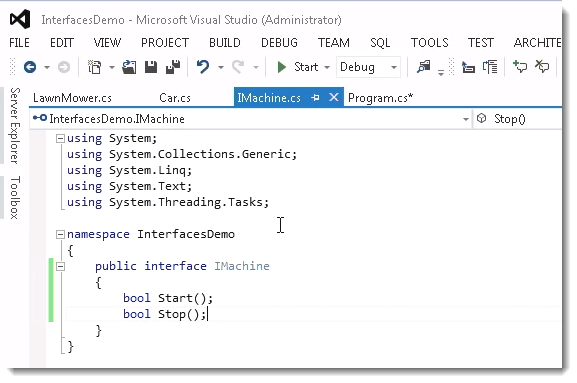Open the Debug configuration combo box

368,67
